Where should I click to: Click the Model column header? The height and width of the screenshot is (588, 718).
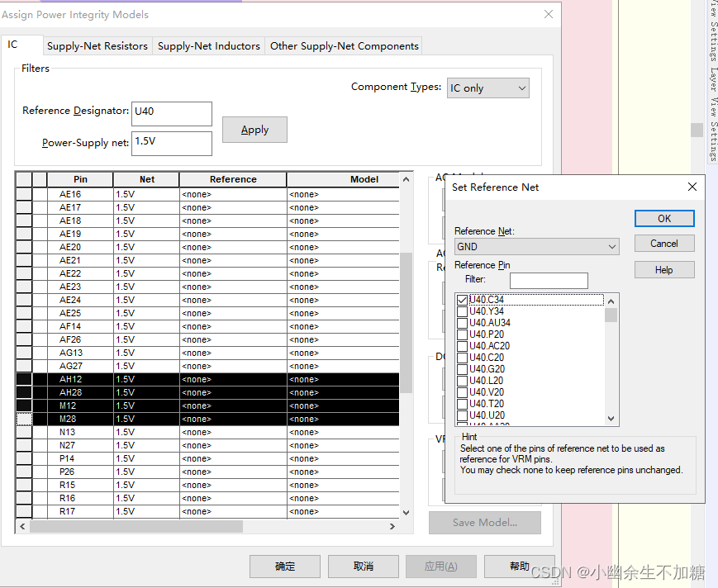click(344, 179)
